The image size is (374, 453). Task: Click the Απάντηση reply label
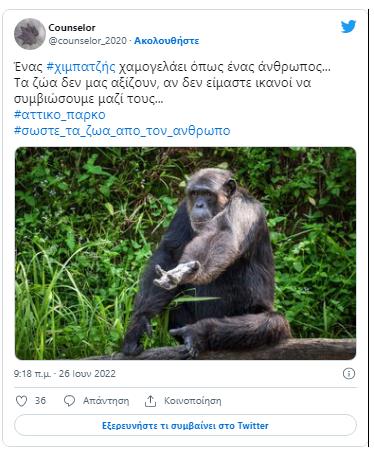106,401
